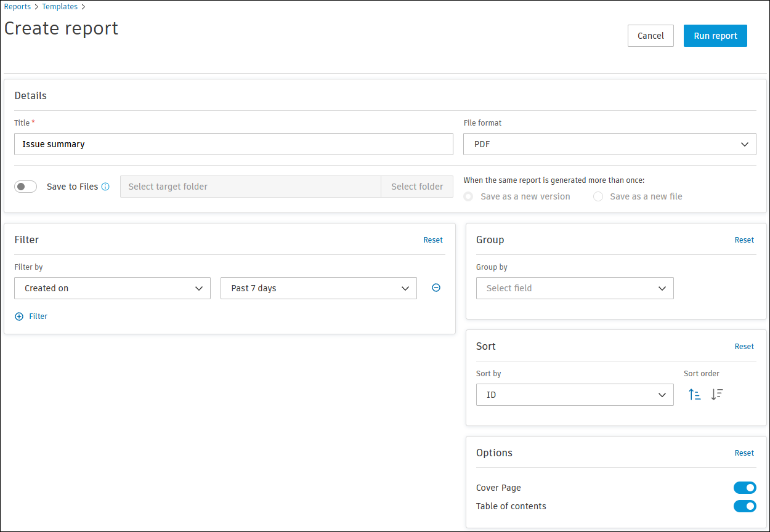Toggle the Save to Files switch
This screenshot has height=532, width=770.
click(26, 187)
